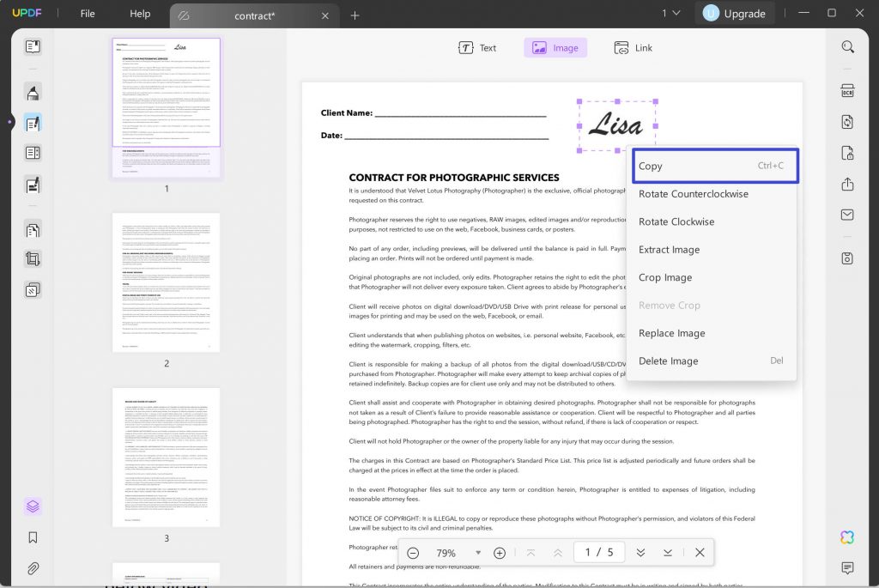Expand the page number navigation chevron
Viewport: 879px width, 588px height.
pos(640,552)
